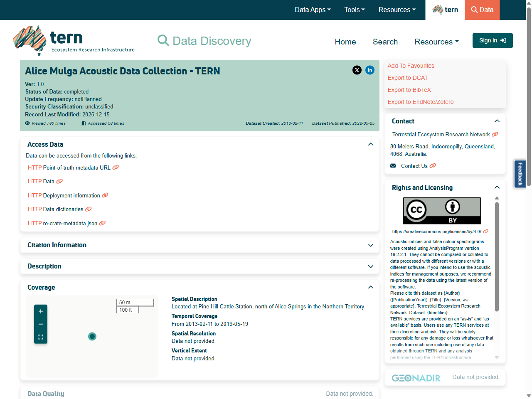Image resolution: width=532 pixels, height=399 pixels.
Task: Click the Data Discovery magnifier icon
Action: point(163,40)
